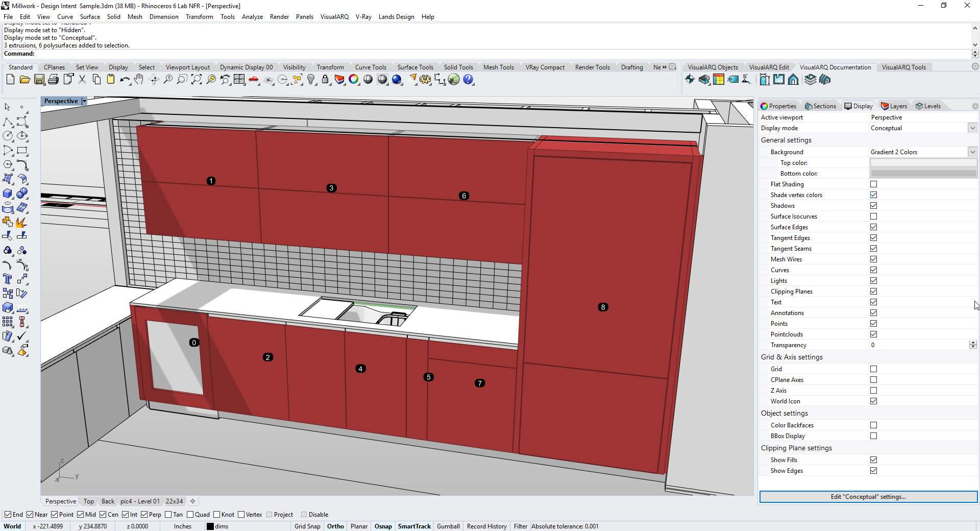
Task: Click the Print icon
Action: (x=53, y=79)
